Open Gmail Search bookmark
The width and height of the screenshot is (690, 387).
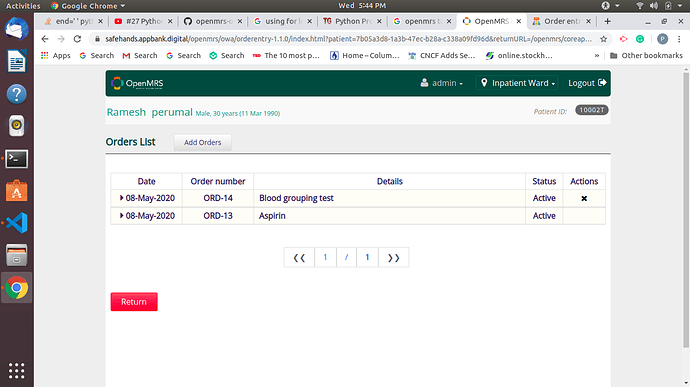point(139,55)
